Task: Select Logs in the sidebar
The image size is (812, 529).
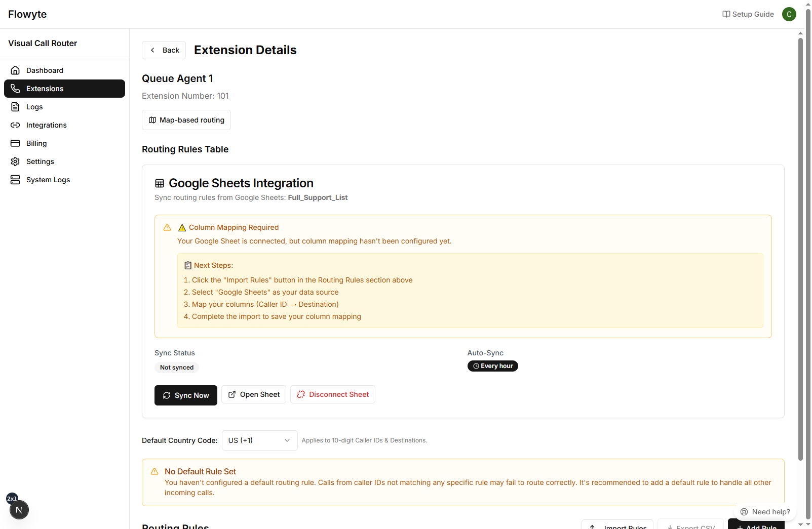Action: [x=34, y=106]
